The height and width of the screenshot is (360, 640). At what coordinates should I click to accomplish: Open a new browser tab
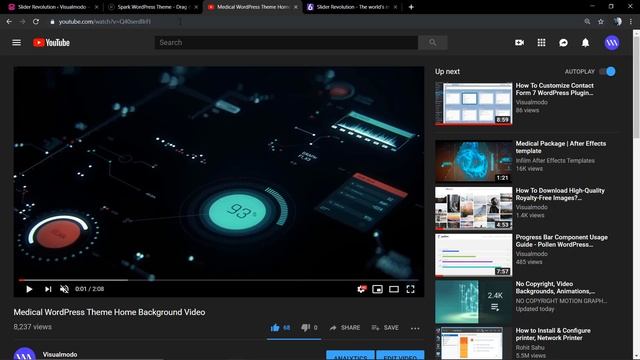click(x=411, y=7)
